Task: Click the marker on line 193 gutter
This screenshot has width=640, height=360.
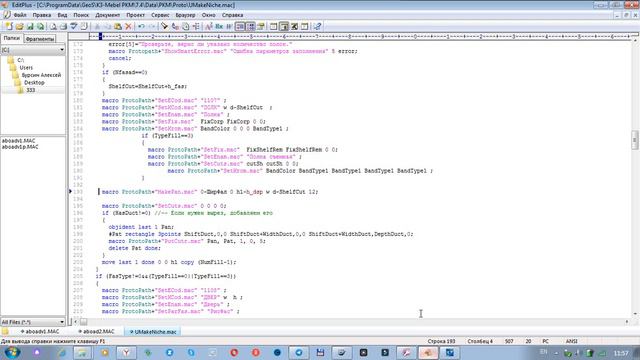Action: pos(70,191)
